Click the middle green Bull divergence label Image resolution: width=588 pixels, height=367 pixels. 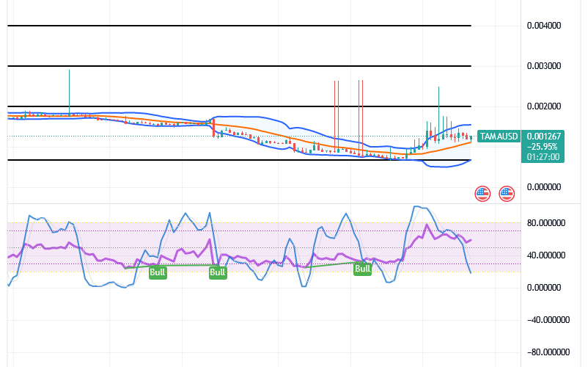coord(218,272)
